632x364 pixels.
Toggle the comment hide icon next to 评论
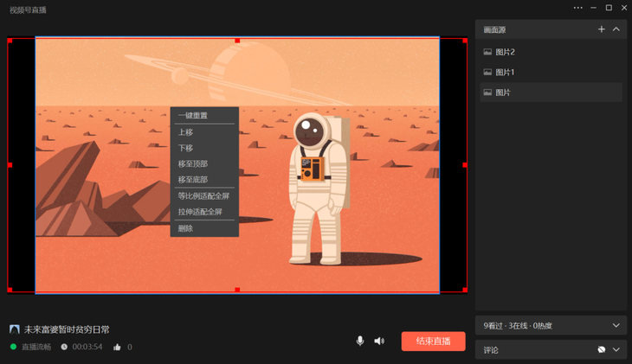[x=602, y=349]
